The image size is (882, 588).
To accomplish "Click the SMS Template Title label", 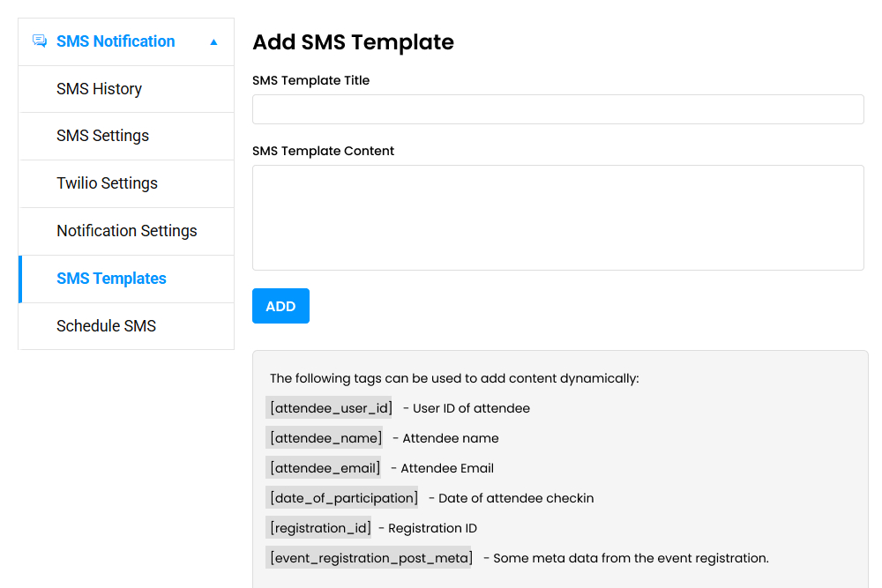I will coord(310,80).
